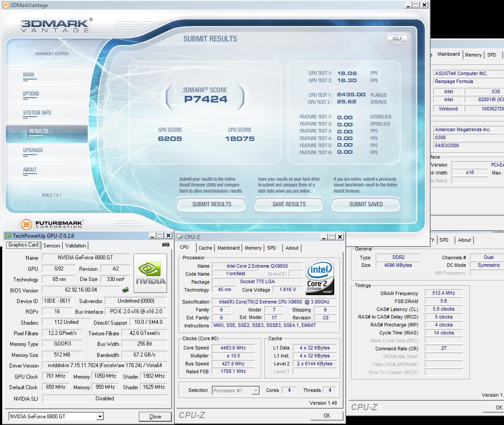Click the CAS# Latency value 5.0 clocks

(443, 309)
